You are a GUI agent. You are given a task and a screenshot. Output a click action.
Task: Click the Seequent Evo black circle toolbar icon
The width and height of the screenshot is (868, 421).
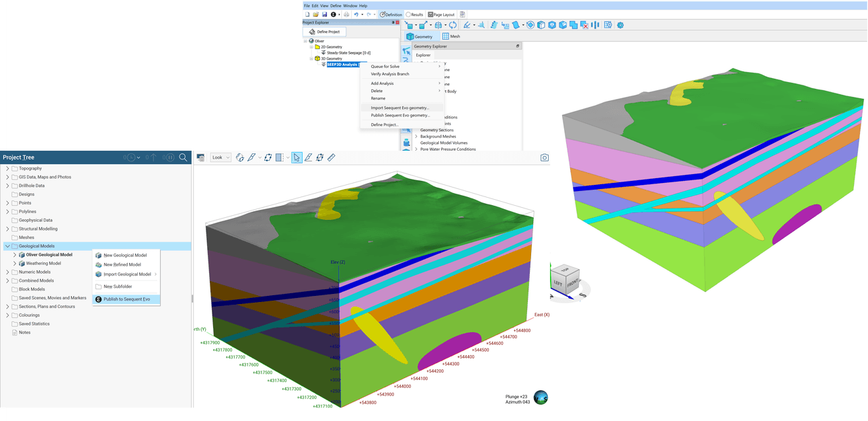coord(333,14)
